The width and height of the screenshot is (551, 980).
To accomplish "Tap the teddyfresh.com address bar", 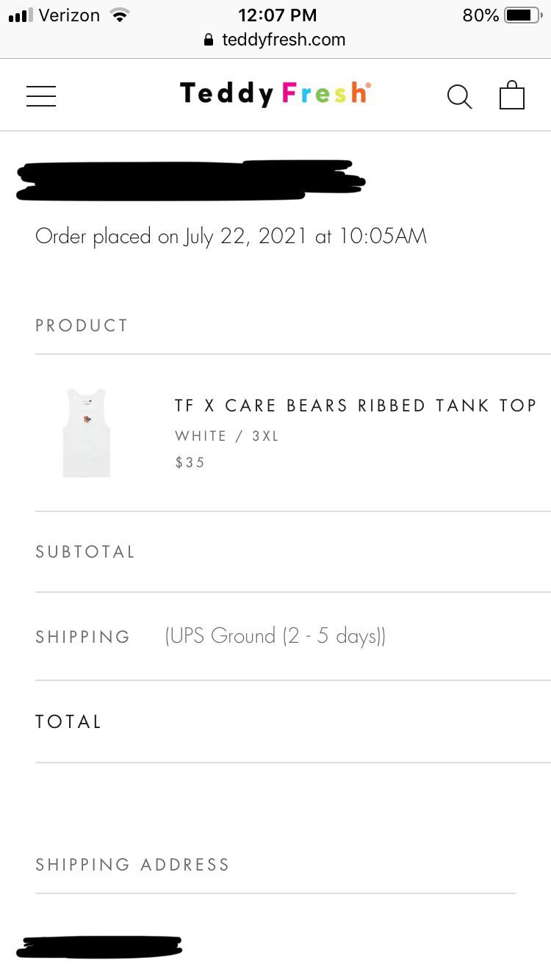I will (x=284, y=40).
